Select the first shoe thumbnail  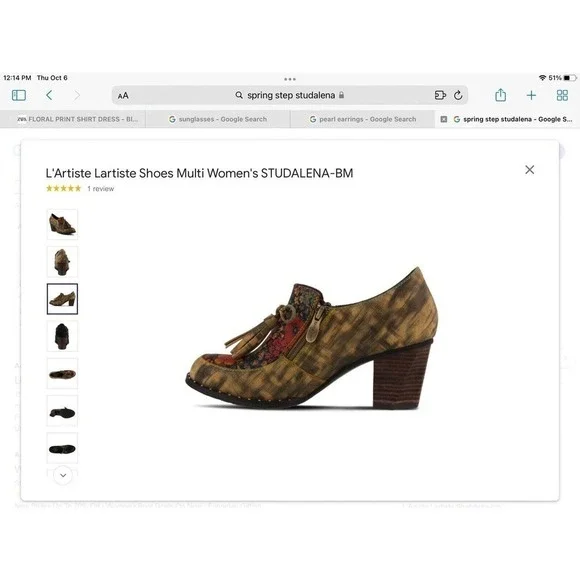(x=62, y=224)
